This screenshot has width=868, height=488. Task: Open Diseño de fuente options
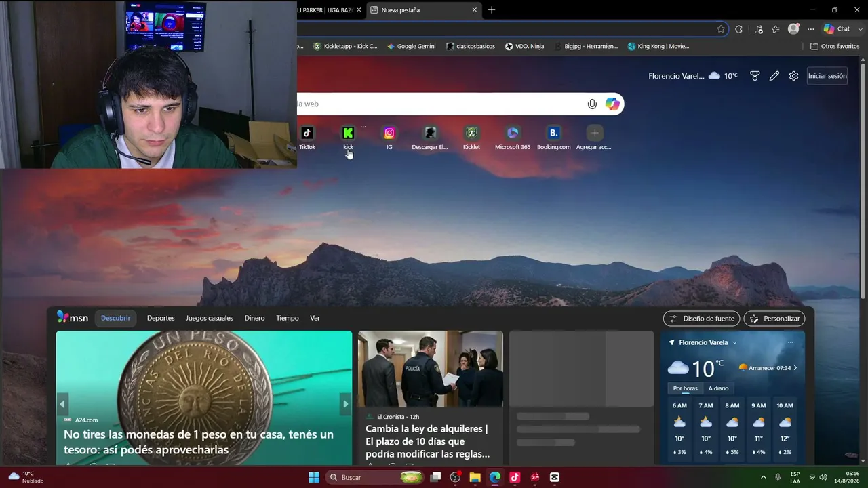[701, 319]
